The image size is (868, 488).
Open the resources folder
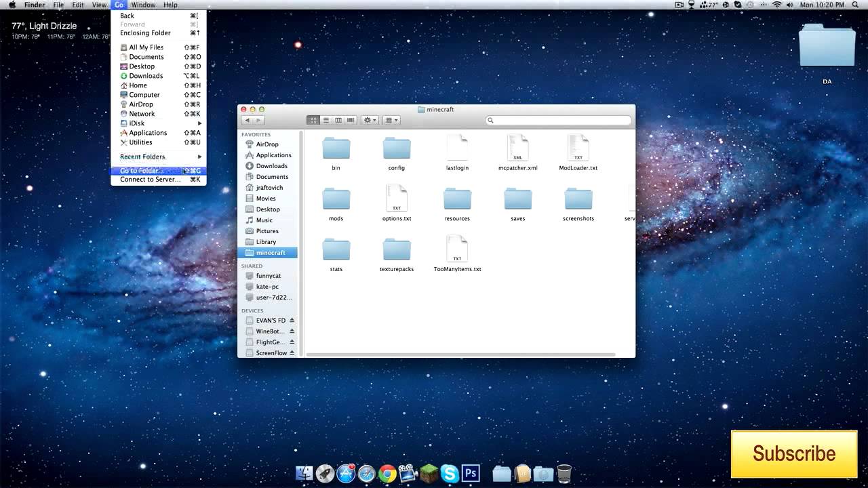coord(457,199)
